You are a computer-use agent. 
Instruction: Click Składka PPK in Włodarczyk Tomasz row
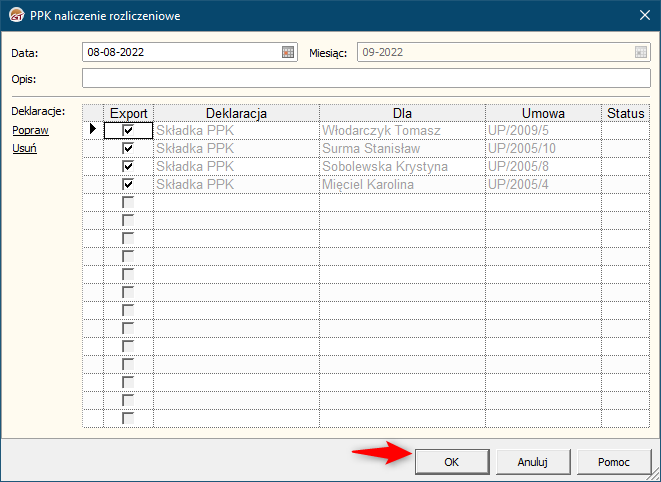(236, 131)
